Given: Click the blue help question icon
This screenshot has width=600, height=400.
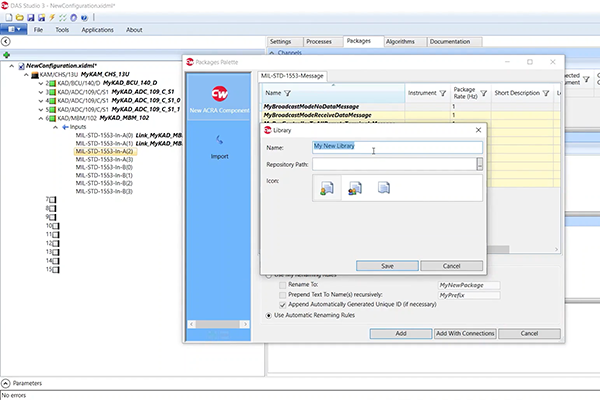Looking at the screenshot, I should point(84,17).
